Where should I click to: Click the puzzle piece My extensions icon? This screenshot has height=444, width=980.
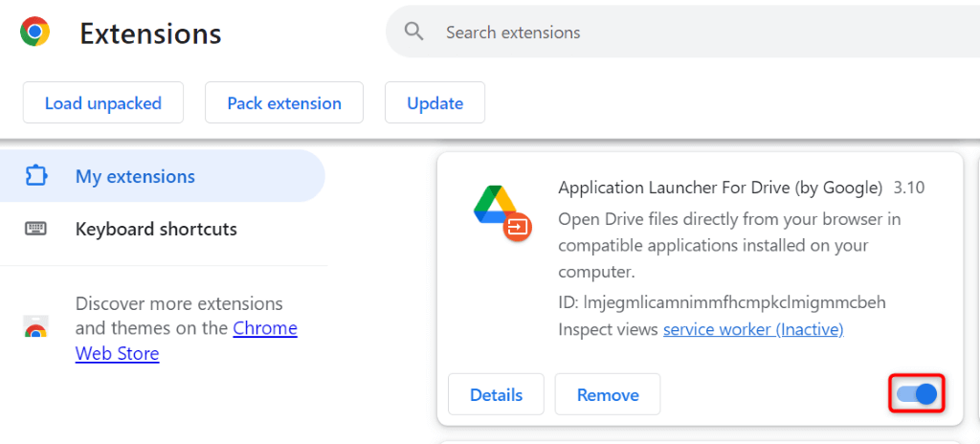(x=36, y=177)
